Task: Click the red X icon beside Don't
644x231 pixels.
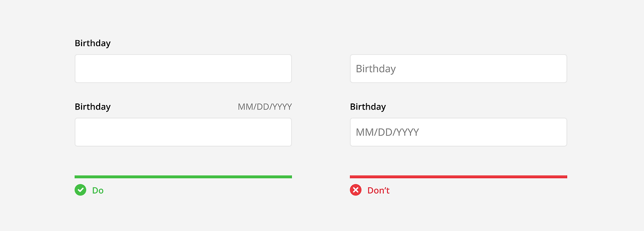Action: click(x=356, y=190)
